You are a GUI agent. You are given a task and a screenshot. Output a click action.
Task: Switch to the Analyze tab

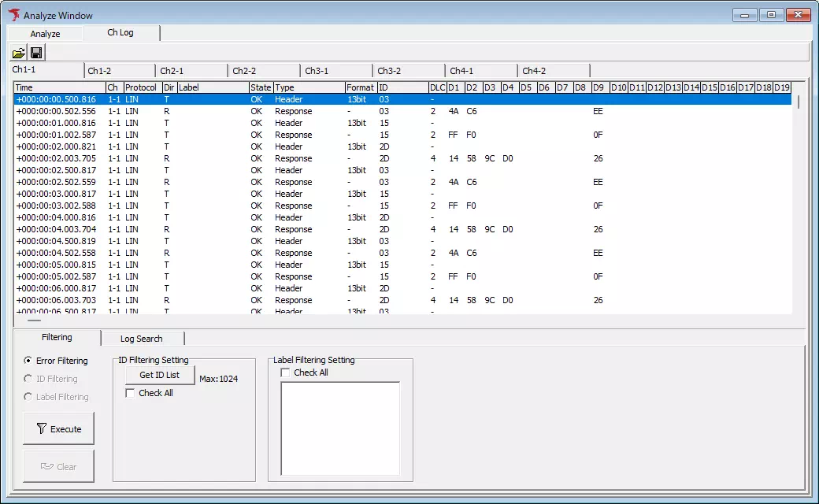tap(44, 33)
